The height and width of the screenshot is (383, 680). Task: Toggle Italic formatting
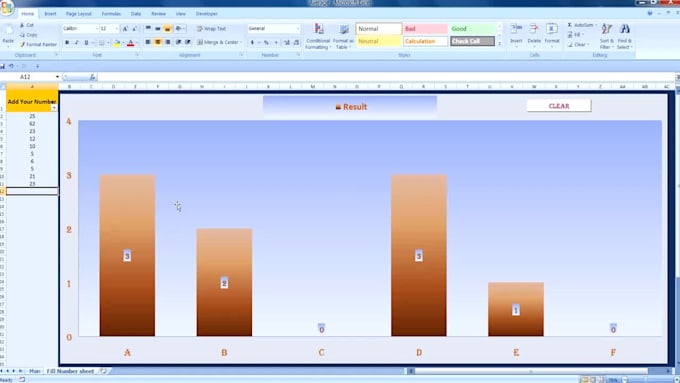pyautogui.click(x=76, y=43)
